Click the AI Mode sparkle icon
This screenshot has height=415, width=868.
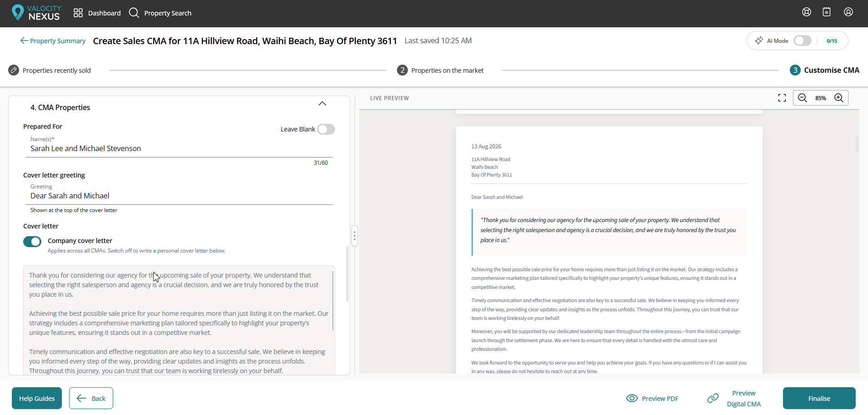click(759, 40)
